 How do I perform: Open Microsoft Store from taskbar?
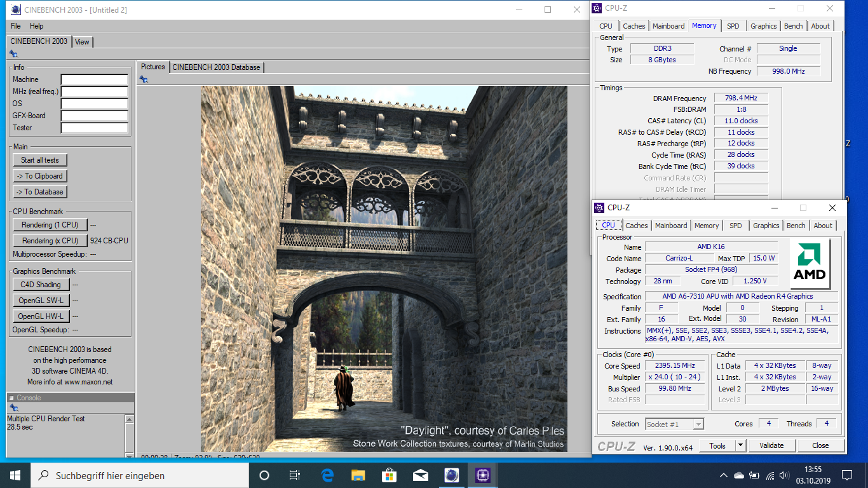tap(390, 475)
